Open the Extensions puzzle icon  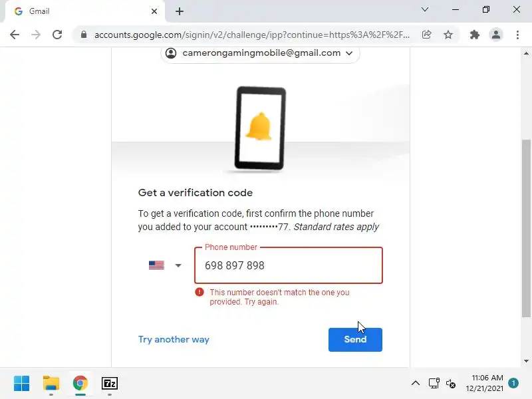[474, 35]
